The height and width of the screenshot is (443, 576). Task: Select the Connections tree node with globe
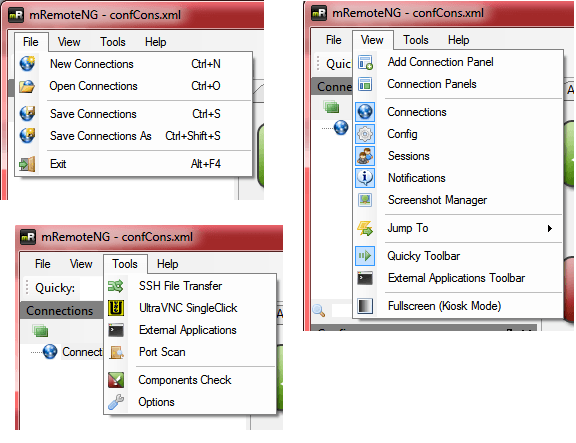72,352
